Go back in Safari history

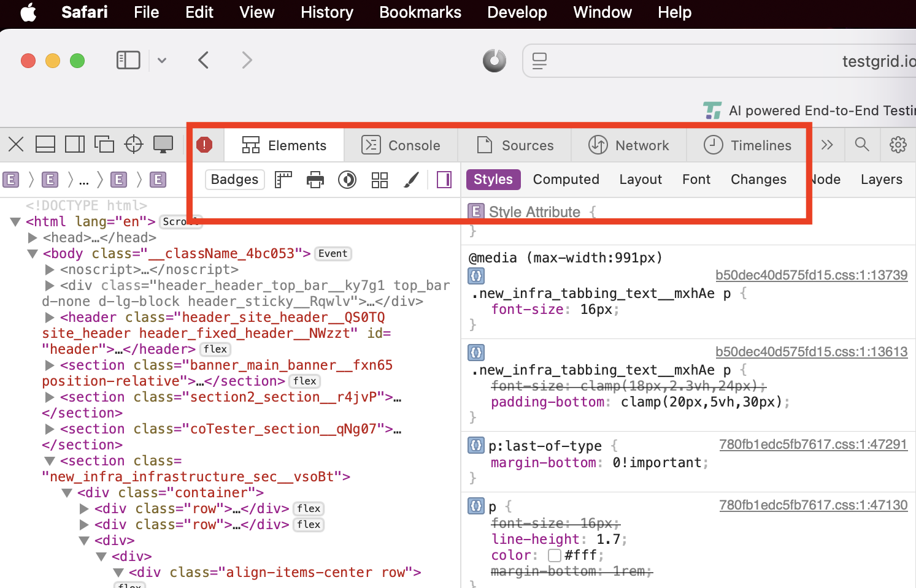pos(204,60)
